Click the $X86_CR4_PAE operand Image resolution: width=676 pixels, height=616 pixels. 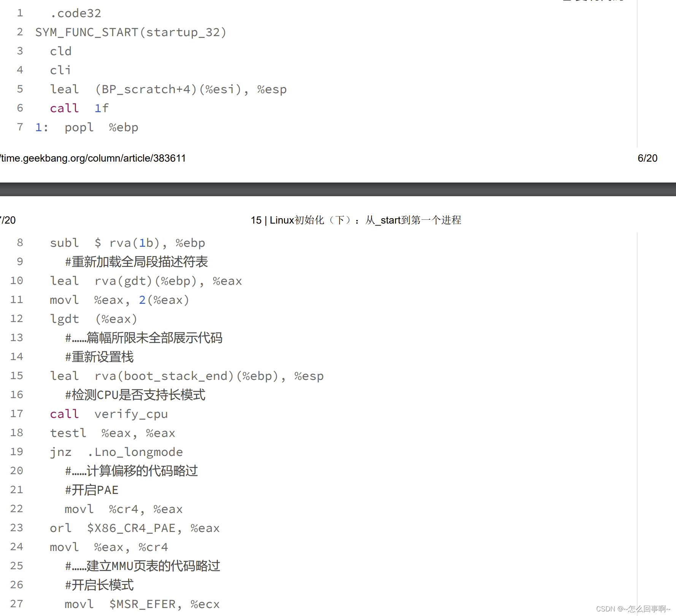point(133,528)
